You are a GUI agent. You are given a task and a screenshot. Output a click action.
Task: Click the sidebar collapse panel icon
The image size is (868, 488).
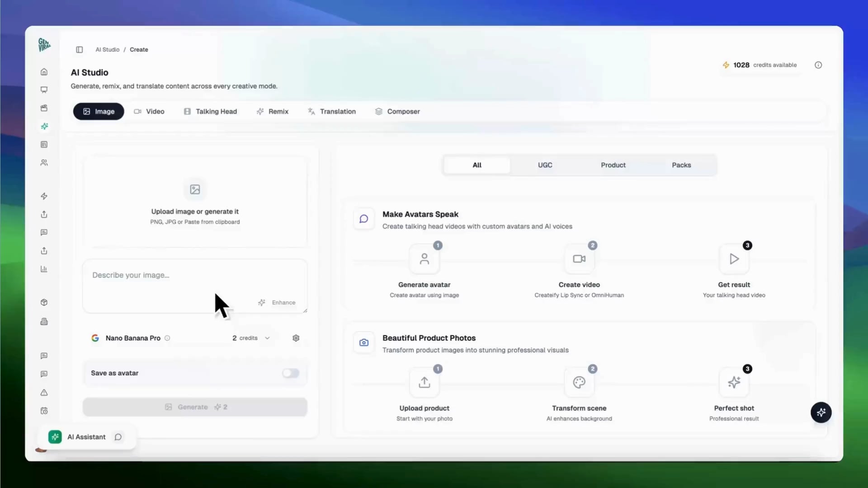tap(80, 50)
